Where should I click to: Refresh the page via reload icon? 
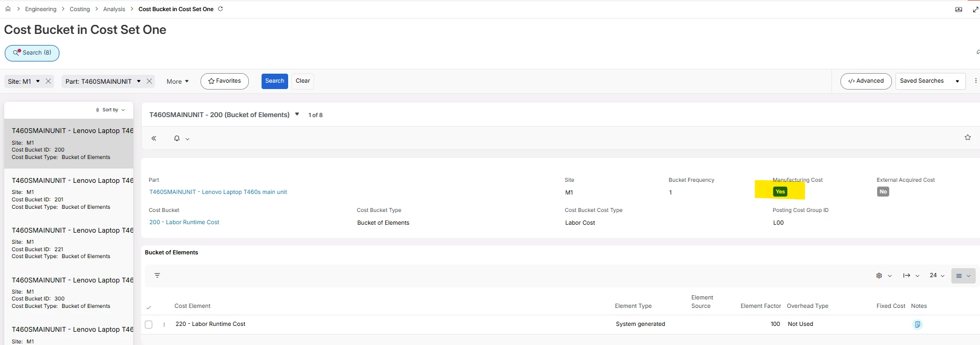click(x=221, y=9)
